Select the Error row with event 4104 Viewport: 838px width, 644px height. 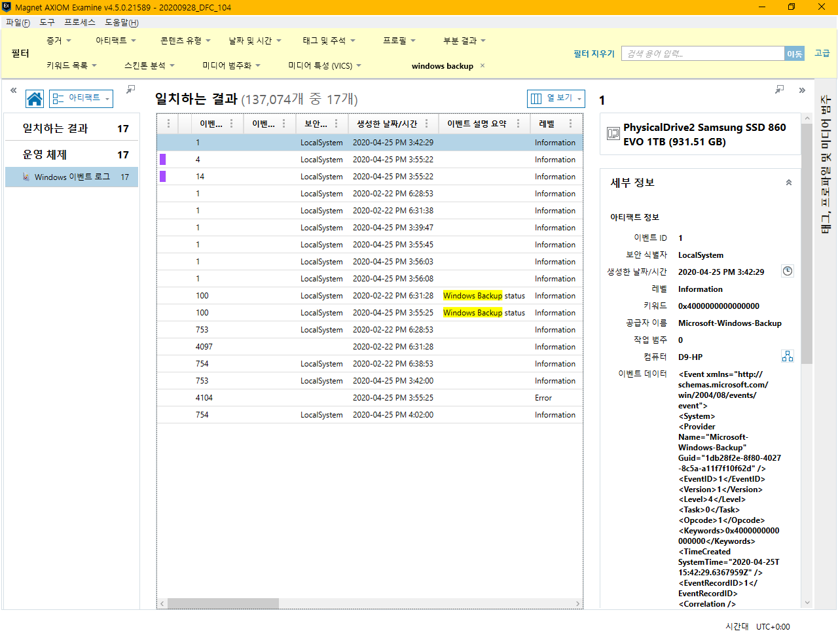coord(370,397)
